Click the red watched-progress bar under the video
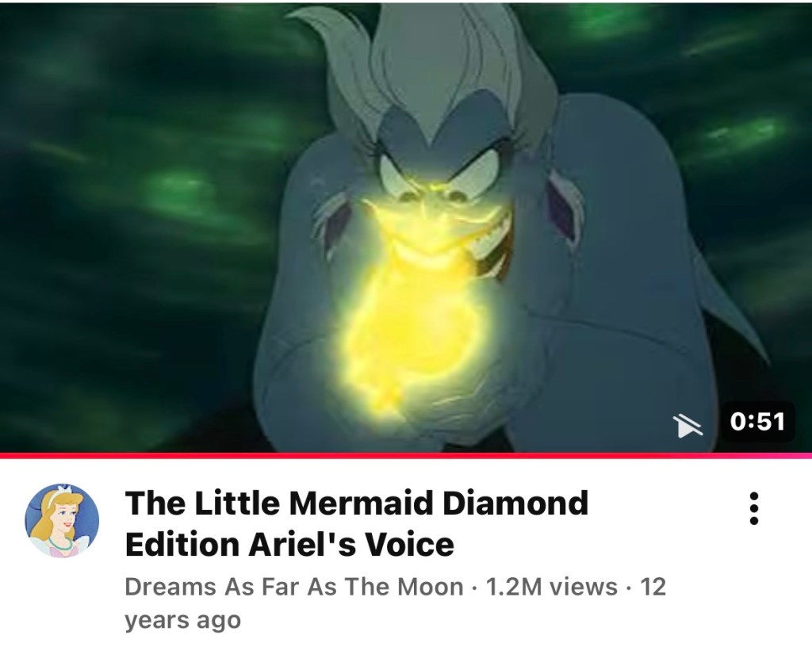The image size is (812, 666). click(406, 456)
